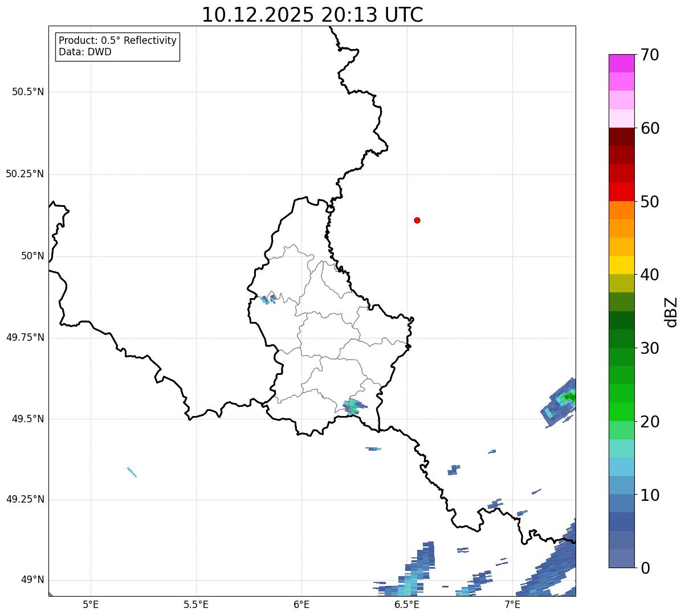This screenshot has width=685, height=616.
Task: Click the small echo near 5.85°E 49.87°N
Action: tap(268, 299)
